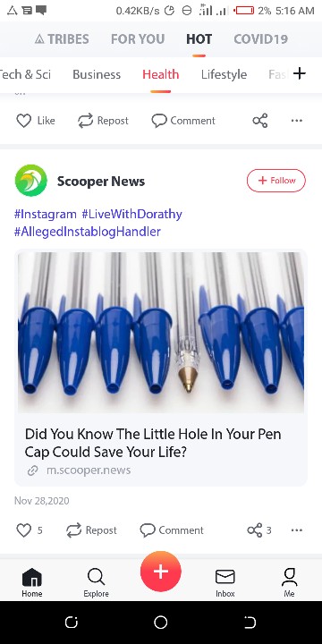Image resolution: width=322 pixels, height=644 pixels.
Task: Share the upper post via share icon
Action: [260, 121]
